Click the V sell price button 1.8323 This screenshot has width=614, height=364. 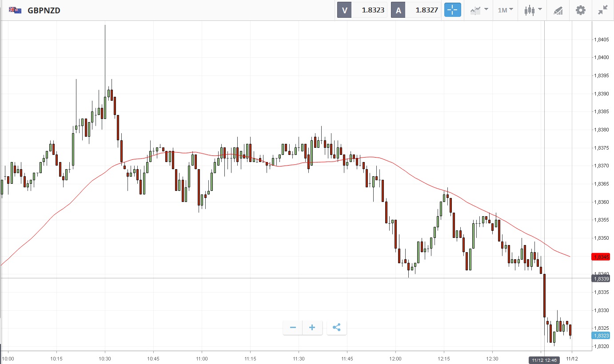tap(362, 10)
